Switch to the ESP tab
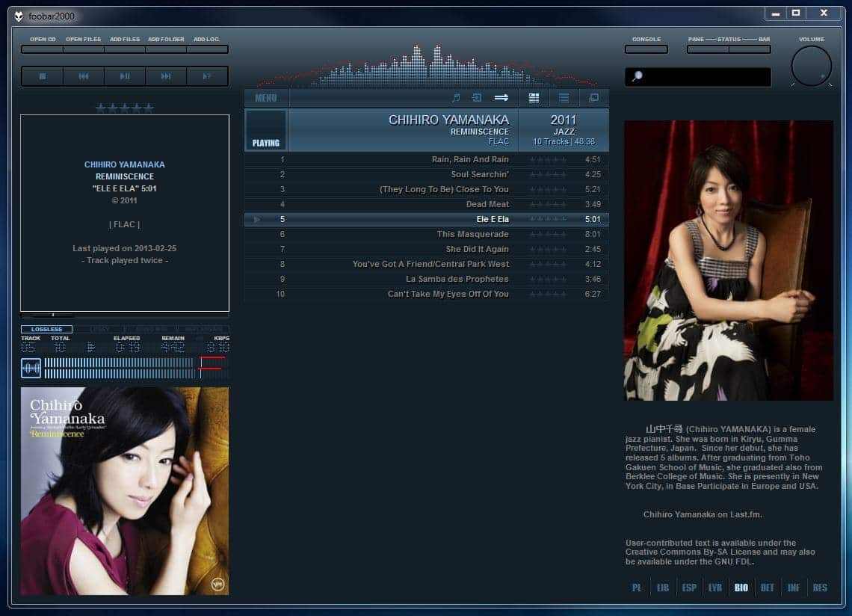Viewport: 852px width, 616px height. coord(689,588)
